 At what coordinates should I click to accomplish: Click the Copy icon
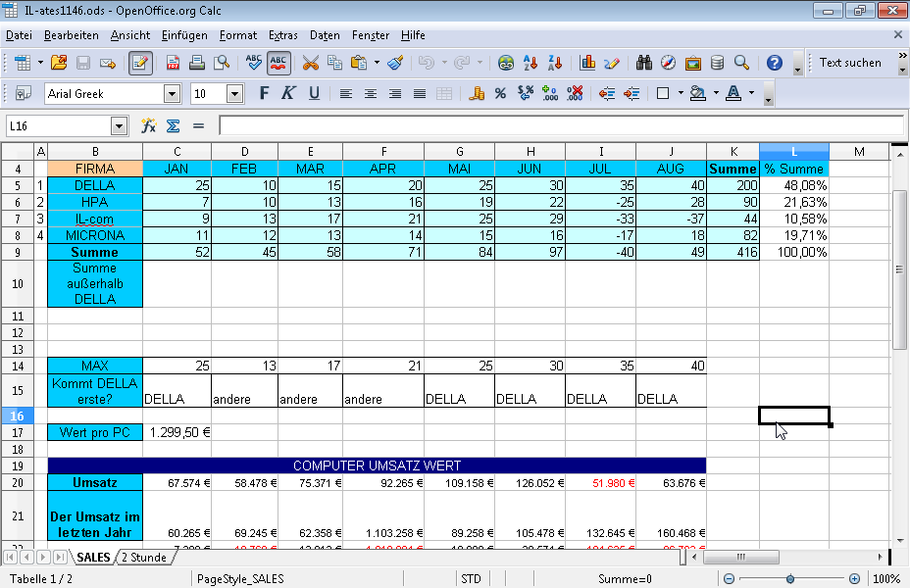[x=334, y=63]
